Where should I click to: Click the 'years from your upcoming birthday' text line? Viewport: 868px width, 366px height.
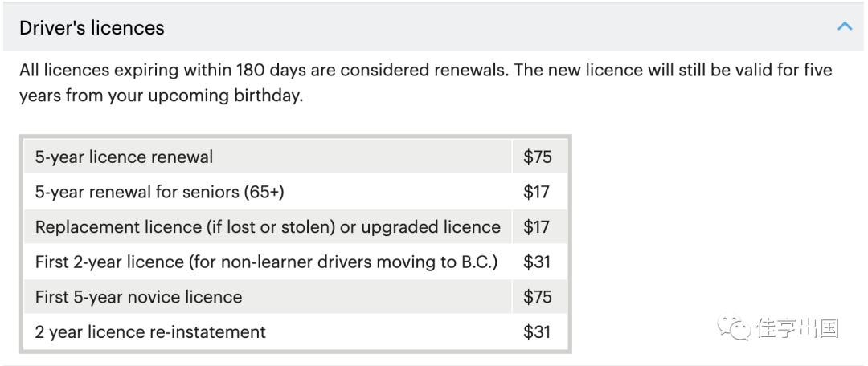pyautogui.click(x=161, y=97)
